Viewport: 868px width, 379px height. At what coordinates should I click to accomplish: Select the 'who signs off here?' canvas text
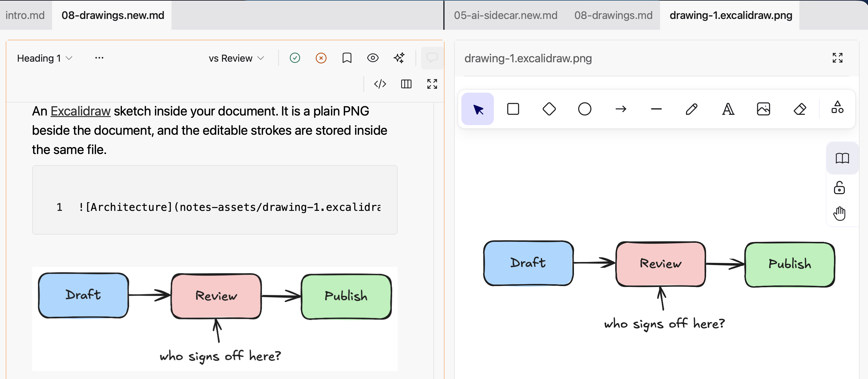[665, 324]
